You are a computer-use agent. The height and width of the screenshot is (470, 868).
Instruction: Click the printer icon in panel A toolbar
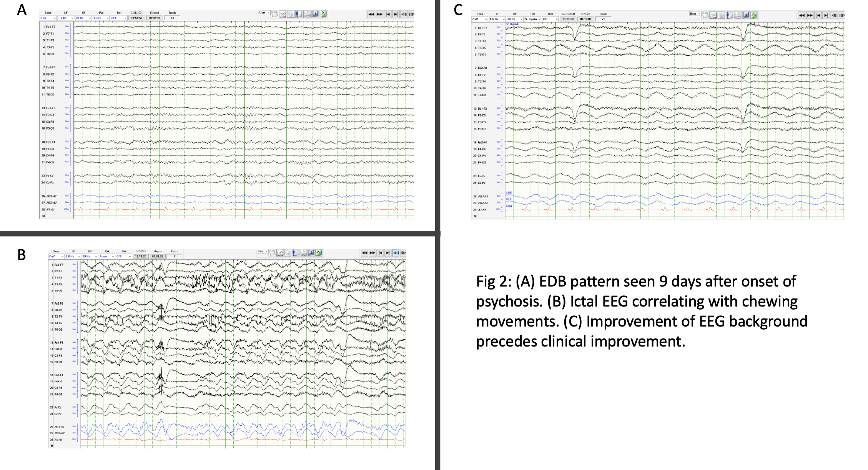(x=307, y=14)
